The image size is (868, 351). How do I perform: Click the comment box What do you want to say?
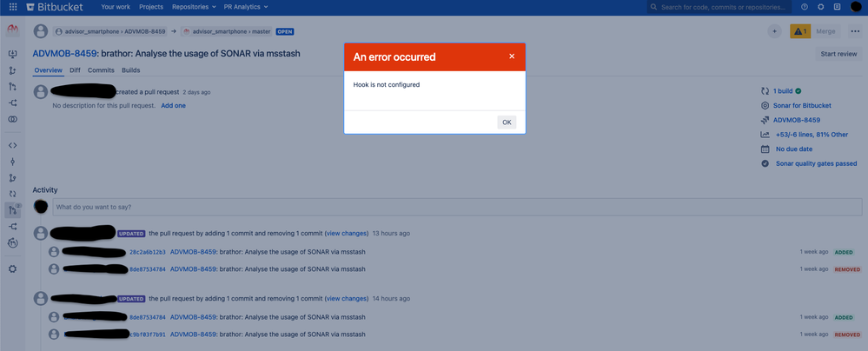pyautogui.click(x=457, y=207)
